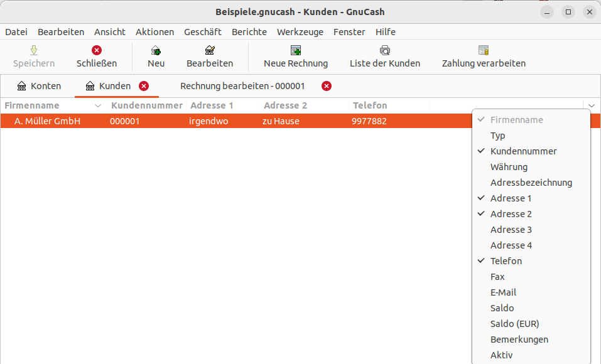Click the Bearbeiten toolbar icon
The height and width of the screenshot is (364, 601).
click(x=210, y=51)
